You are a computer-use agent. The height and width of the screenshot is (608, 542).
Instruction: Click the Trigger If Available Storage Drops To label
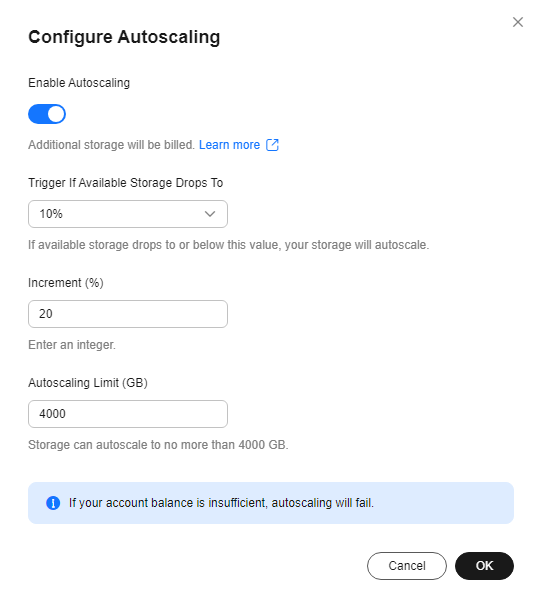(x=125, y=183)
